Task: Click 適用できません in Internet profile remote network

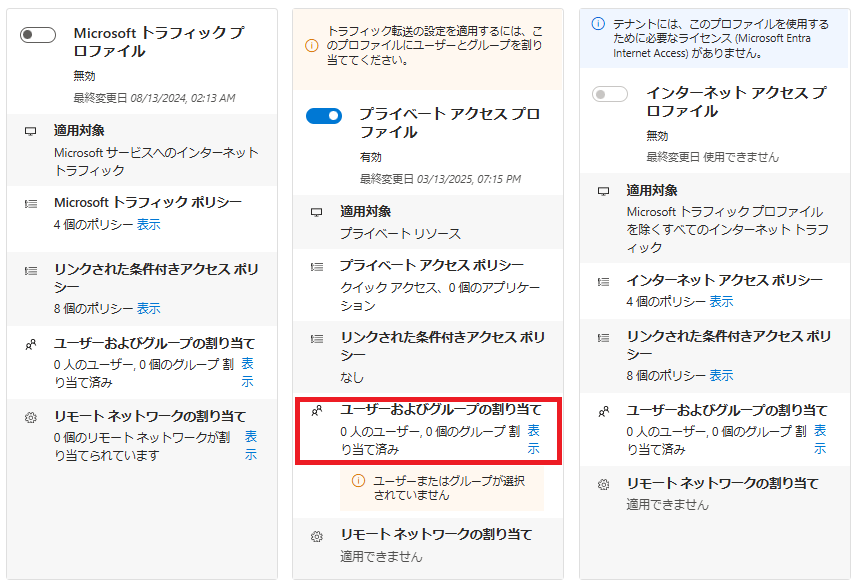Action: [667, 505]
